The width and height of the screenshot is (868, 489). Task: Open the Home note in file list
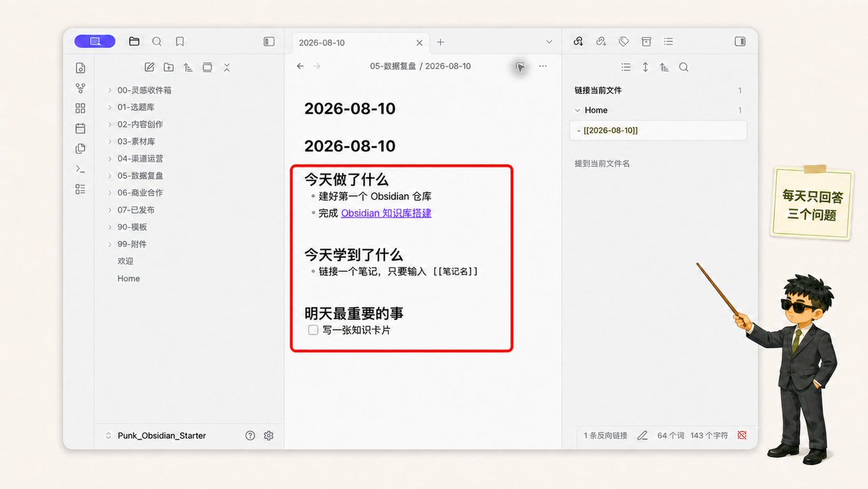tap(128, 279)
